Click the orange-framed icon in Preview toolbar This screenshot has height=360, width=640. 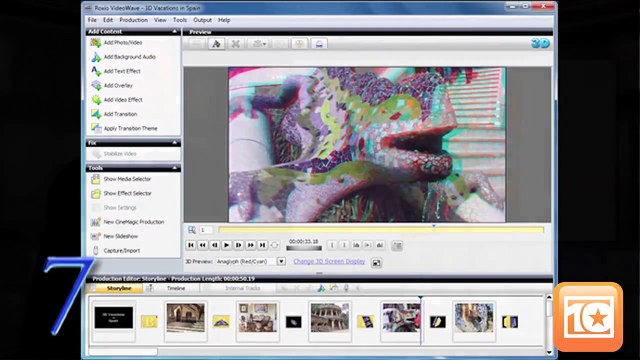click(x=299, y=44)
